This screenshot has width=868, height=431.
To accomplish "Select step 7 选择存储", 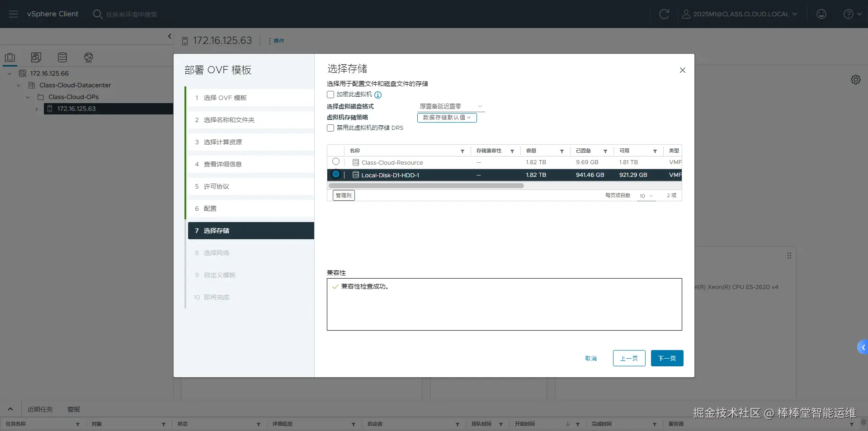I will click(x=251, y=231).
